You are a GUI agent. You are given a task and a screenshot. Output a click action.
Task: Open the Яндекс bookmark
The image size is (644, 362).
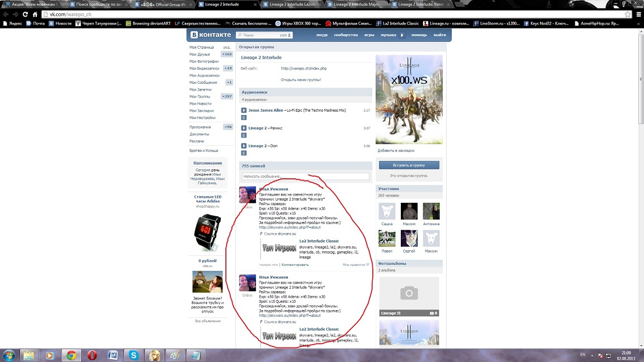click(x=12, y=23)
